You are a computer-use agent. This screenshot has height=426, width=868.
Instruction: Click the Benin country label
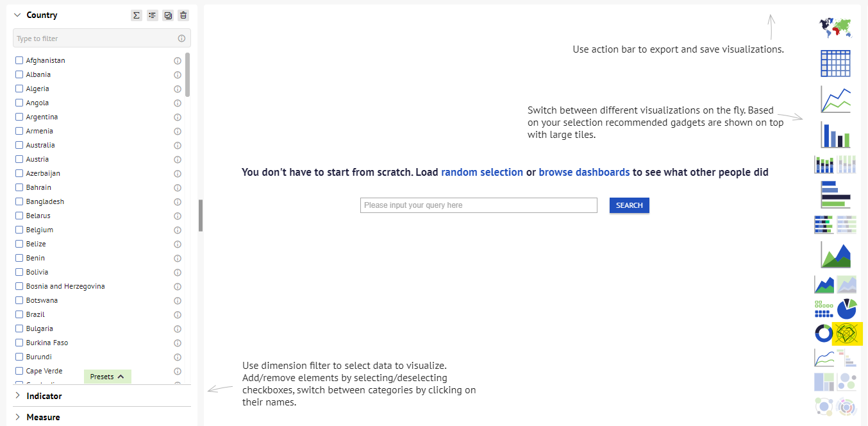[x=36, y=258]
